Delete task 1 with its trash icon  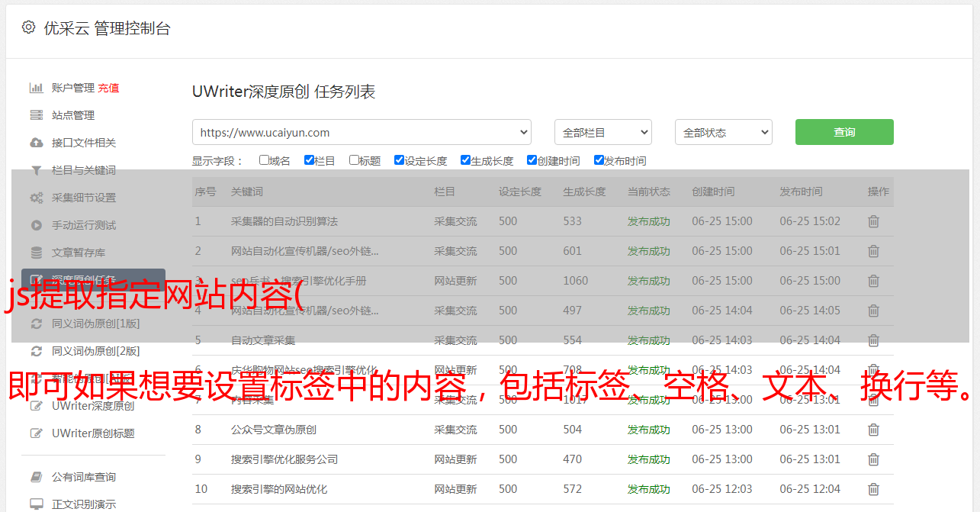873,221
